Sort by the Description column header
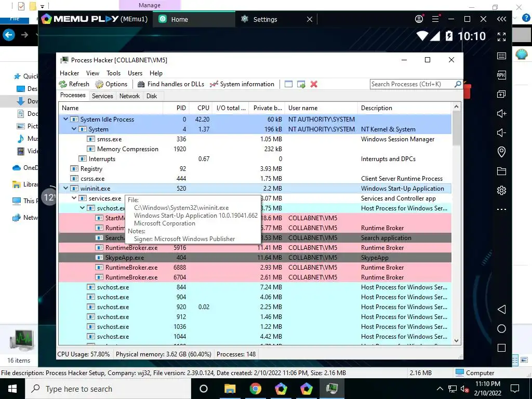The width and height of the screenshot is (532, 399). (x=404, y=108)
